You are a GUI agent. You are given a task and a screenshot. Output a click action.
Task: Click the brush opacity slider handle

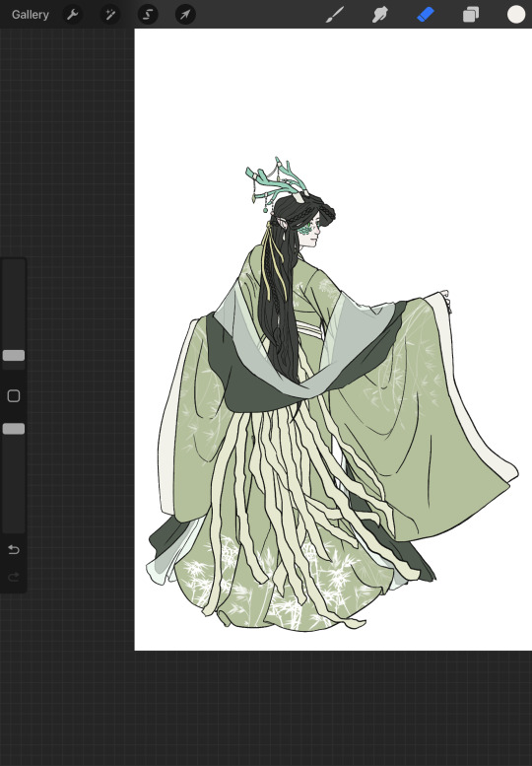14,429
